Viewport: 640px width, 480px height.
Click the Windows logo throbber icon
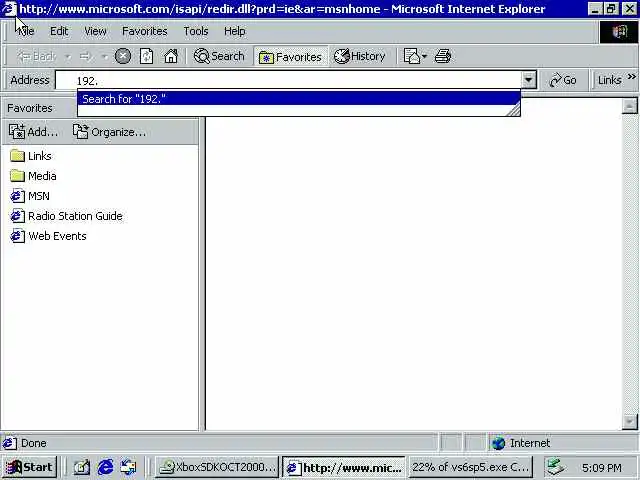618,31
